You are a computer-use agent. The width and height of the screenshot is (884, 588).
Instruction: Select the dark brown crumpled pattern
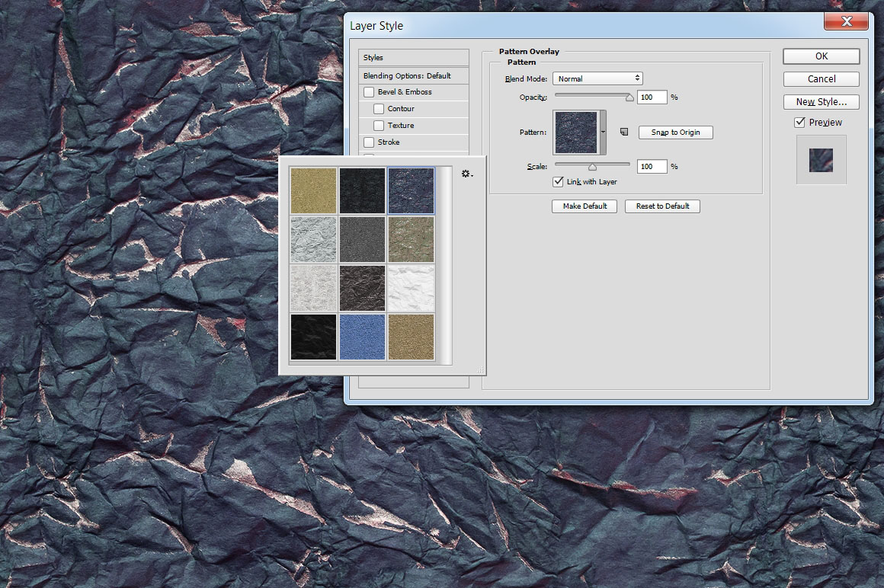coord(362,288)
